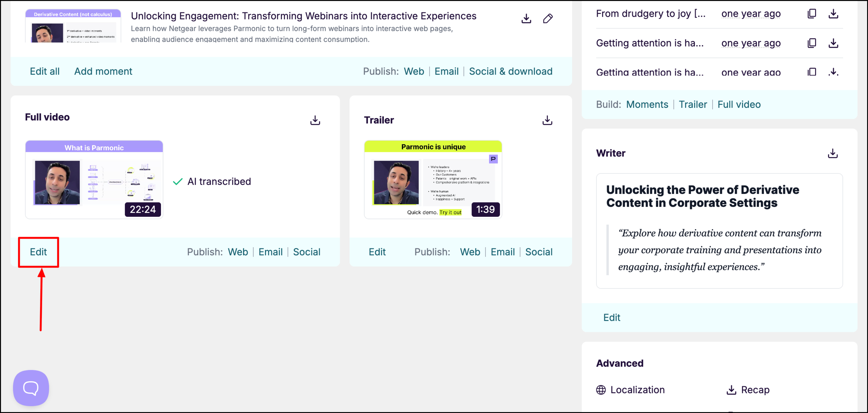Publish Full video via Email

click(271, 252)
